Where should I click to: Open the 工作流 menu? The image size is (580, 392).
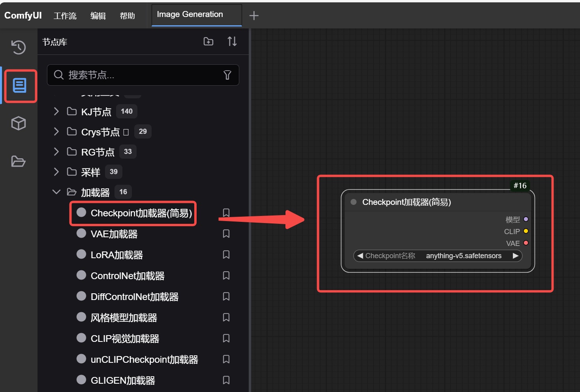[x=64, y=15]
